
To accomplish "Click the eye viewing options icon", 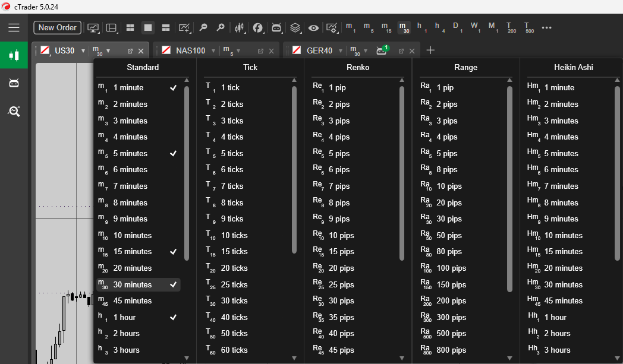I will coord(313,27).
